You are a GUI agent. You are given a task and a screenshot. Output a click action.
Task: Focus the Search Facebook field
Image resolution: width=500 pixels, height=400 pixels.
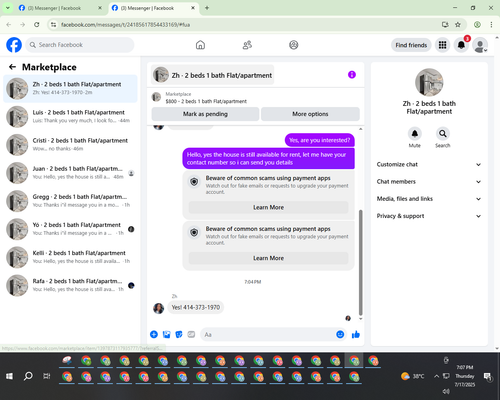tap(80, 45)
